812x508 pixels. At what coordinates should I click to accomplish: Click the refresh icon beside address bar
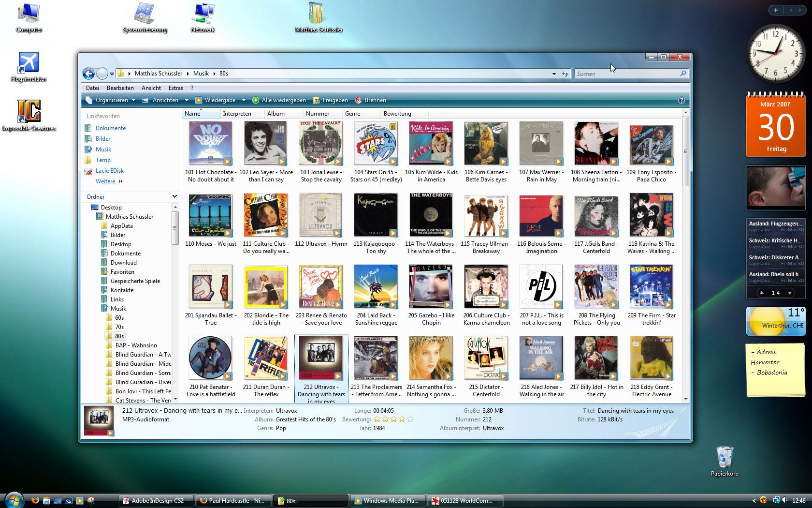(x=565, y=74)
